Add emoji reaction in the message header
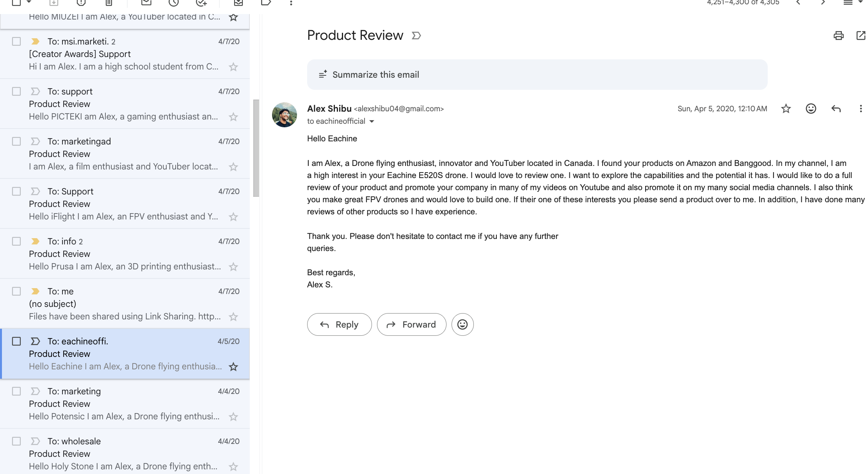Screen dimensions: 868x474 tap(811, 109)
